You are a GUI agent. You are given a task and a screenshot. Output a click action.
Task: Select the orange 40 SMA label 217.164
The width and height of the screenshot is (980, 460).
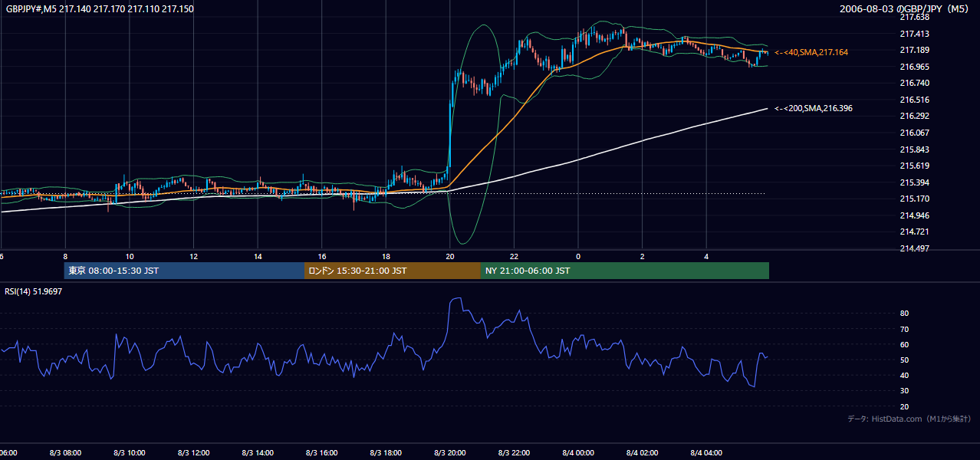pyautogui.click(x=811, y=52)
